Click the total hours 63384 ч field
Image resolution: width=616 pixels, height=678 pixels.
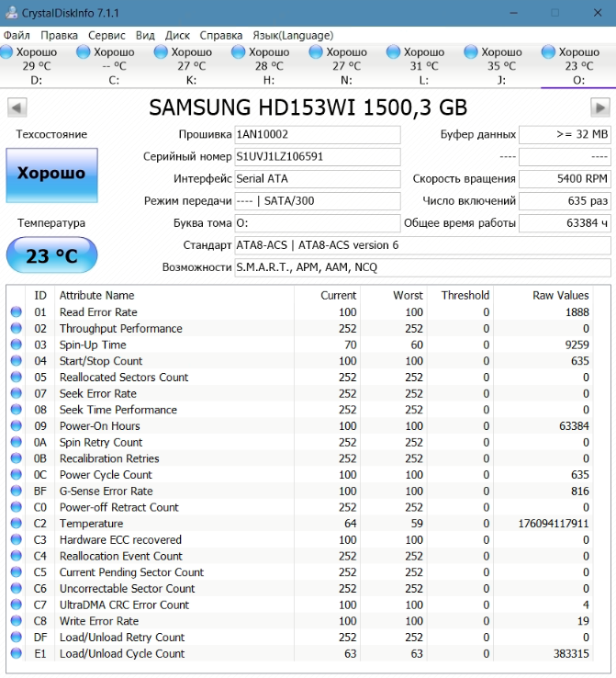point(565,223)
